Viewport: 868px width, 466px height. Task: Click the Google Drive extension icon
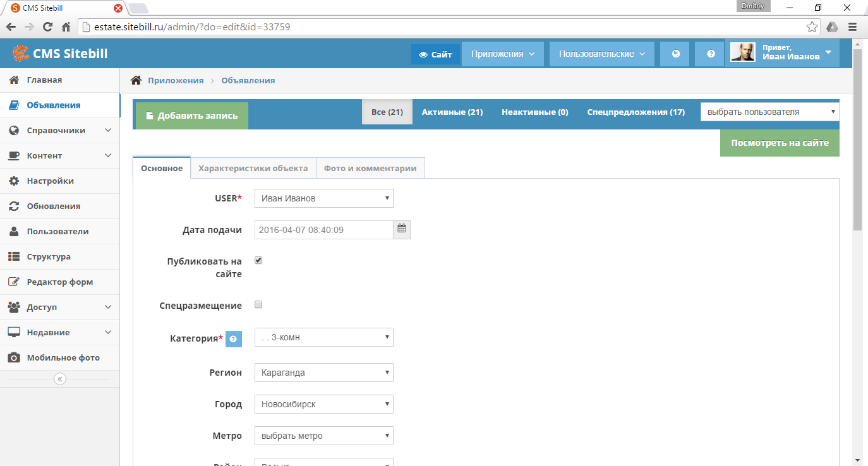click(833, 27)
